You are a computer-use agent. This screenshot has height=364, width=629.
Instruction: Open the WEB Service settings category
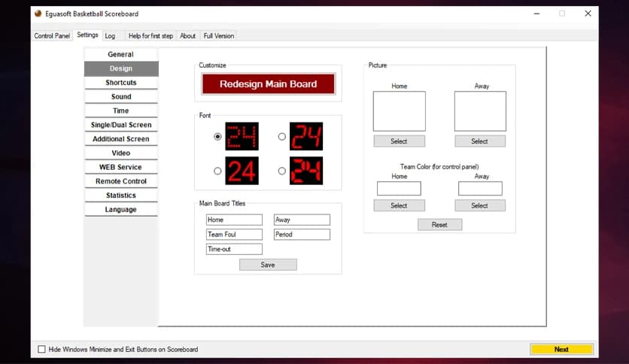[x=121, y=167]
